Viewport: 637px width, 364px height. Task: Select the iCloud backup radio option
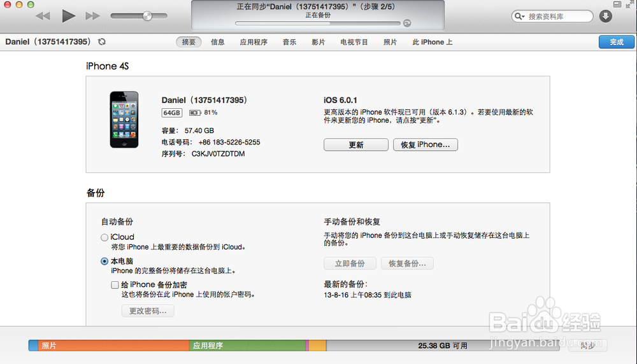point(104,237)
